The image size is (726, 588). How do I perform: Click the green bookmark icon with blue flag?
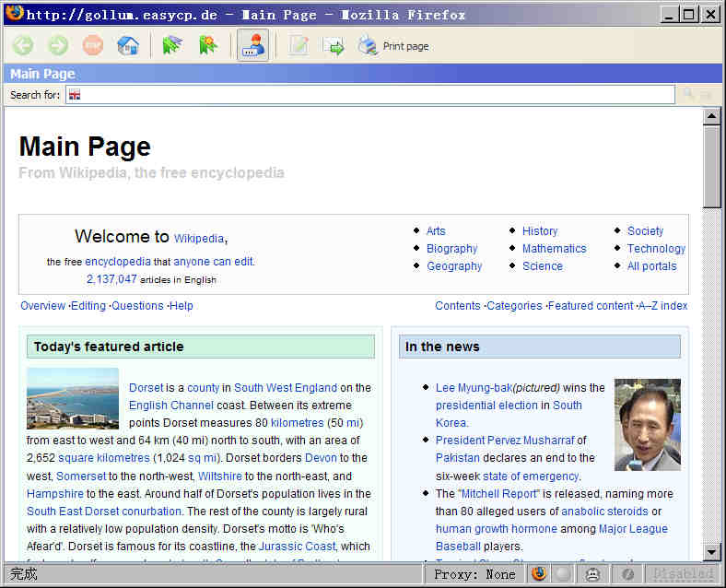click(x=171, y=45)
